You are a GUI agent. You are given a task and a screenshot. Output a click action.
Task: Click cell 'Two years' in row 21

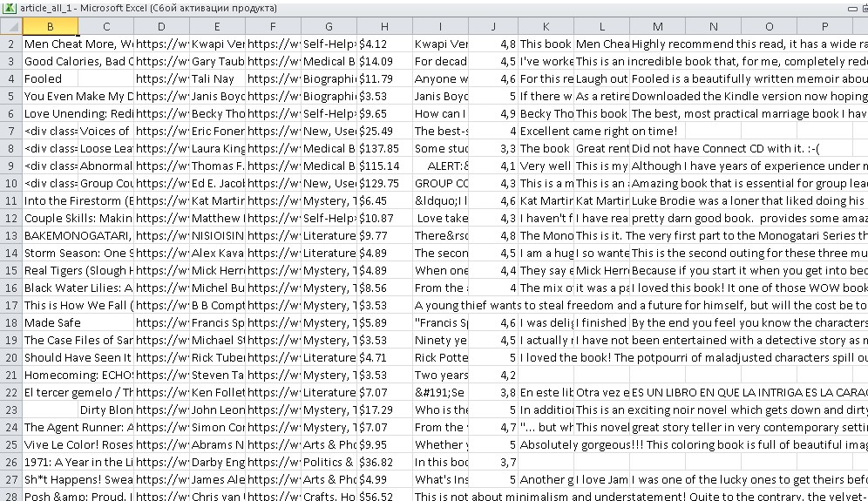click(x=441, y=376)
